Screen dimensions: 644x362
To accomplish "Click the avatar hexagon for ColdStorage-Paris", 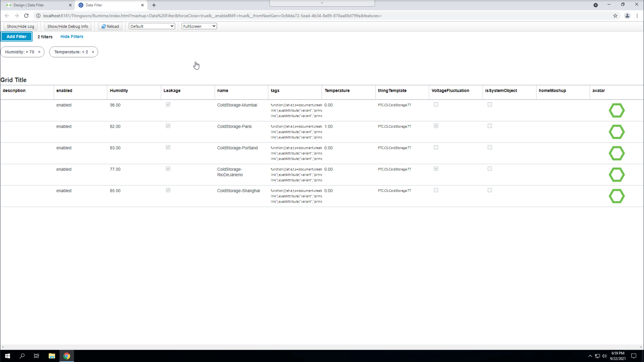I will click(616, 132).
